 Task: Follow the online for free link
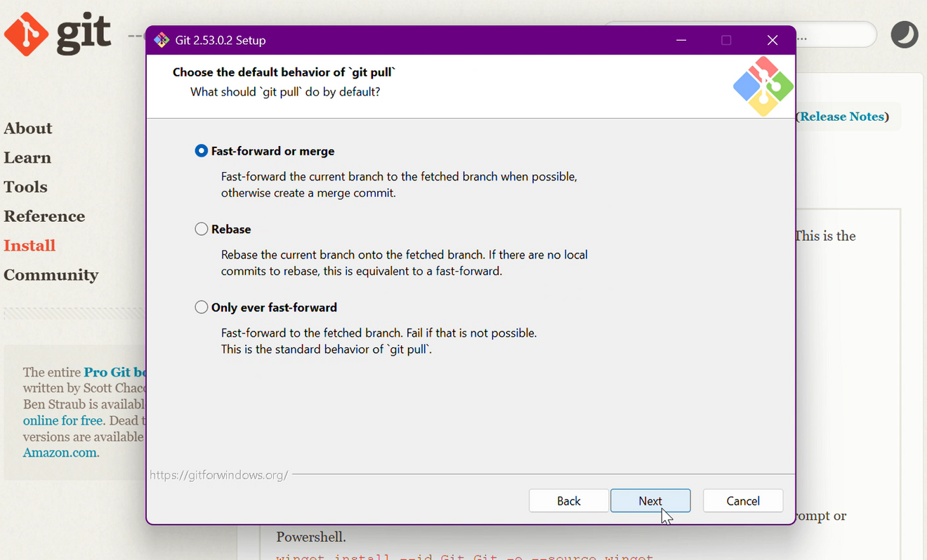click(x=63, y=421)
